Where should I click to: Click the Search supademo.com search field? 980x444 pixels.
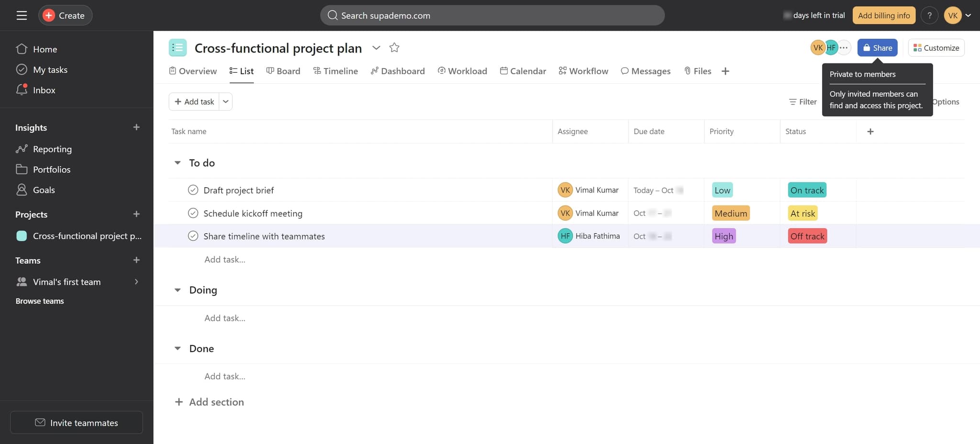tap(492, 15)
